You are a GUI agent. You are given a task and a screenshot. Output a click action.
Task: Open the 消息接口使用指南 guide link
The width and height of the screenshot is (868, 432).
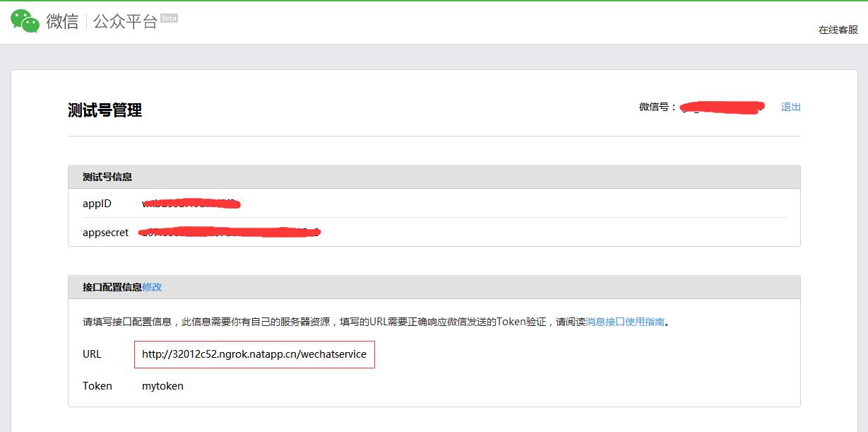click(x=625, y=322)
